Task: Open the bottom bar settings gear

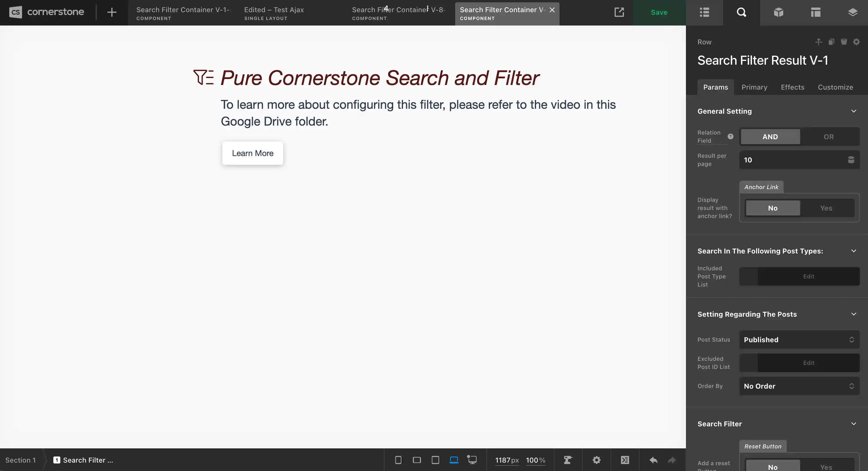Action: coord(596,460)
